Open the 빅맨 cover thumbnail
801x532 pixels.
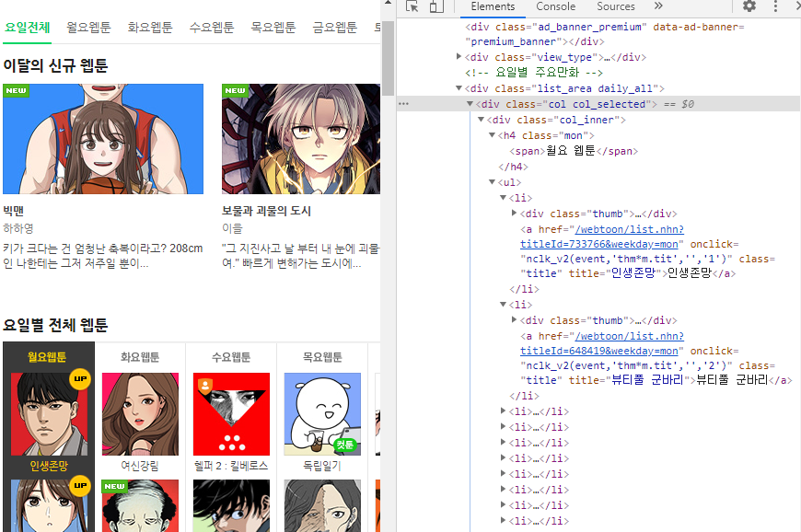click(103, 139)
